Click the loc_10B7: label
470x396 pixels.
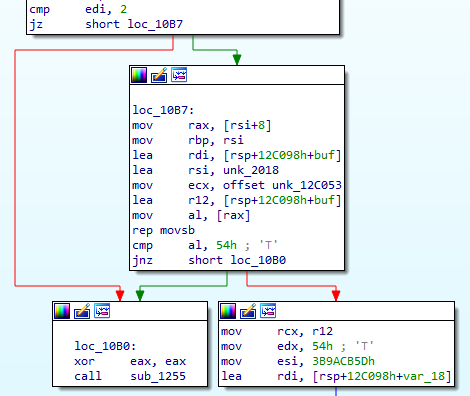163,110
